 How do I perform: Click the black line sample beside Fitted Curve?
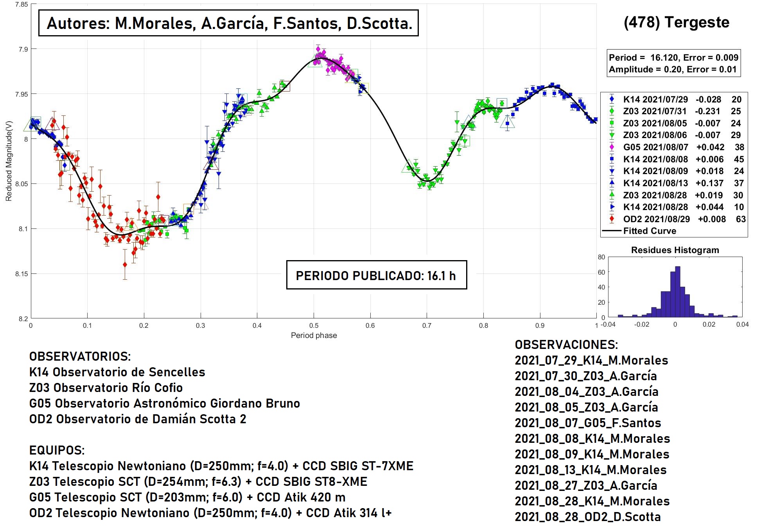click(x=612, y=231)
